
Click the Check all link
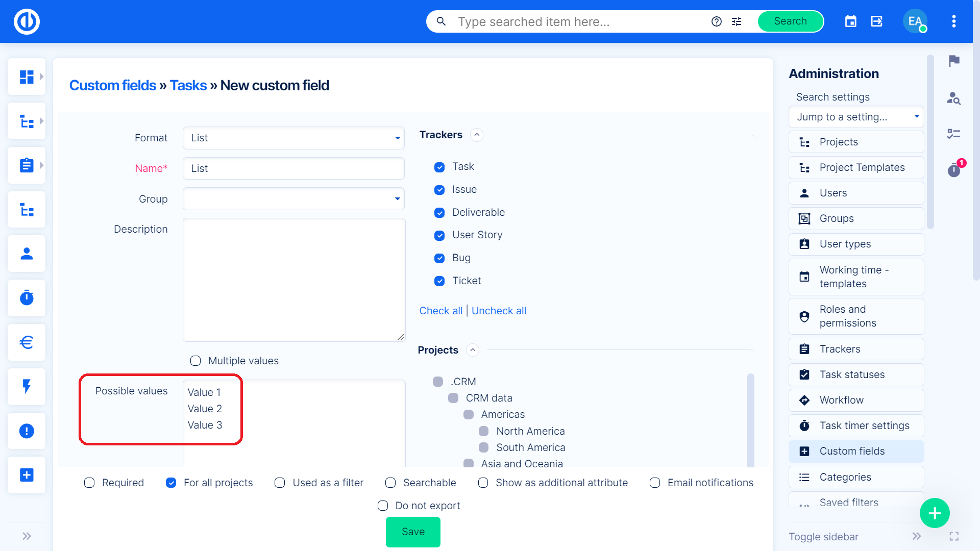pos(441,311)
